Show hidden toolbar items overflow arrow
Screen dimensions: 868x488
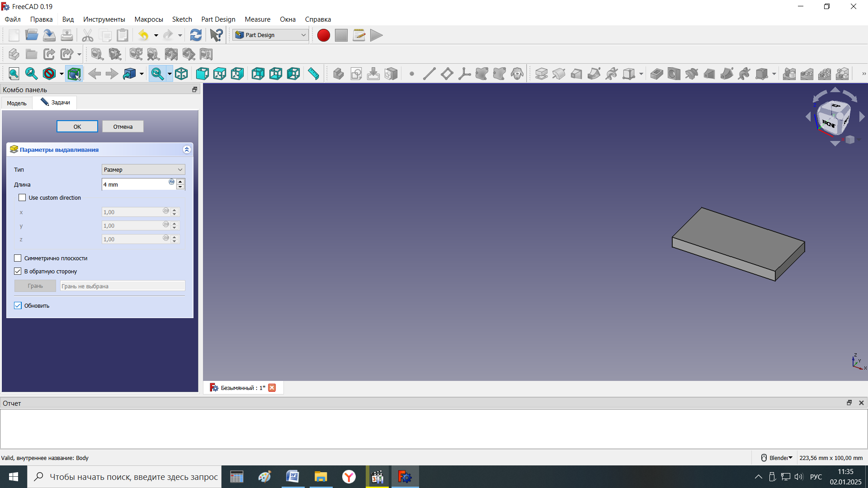(864, 74)
